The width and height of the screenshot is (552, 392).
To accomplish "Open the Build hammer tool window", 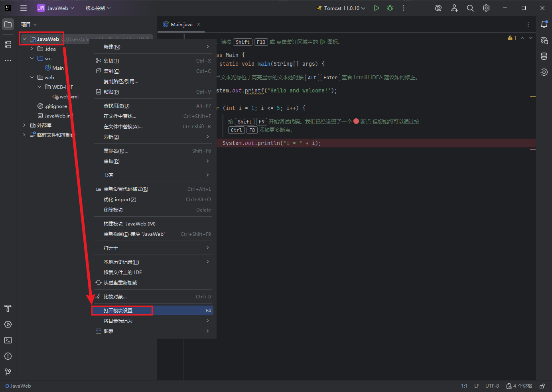I will pyautogui.click(x=8, y=308).
